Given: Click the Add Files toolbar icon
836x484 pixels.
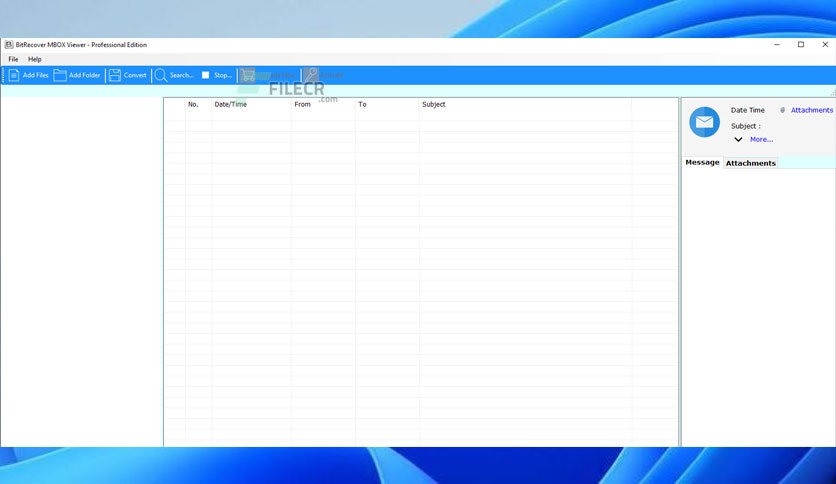Looking at the screenshot, I should [14, 75].
